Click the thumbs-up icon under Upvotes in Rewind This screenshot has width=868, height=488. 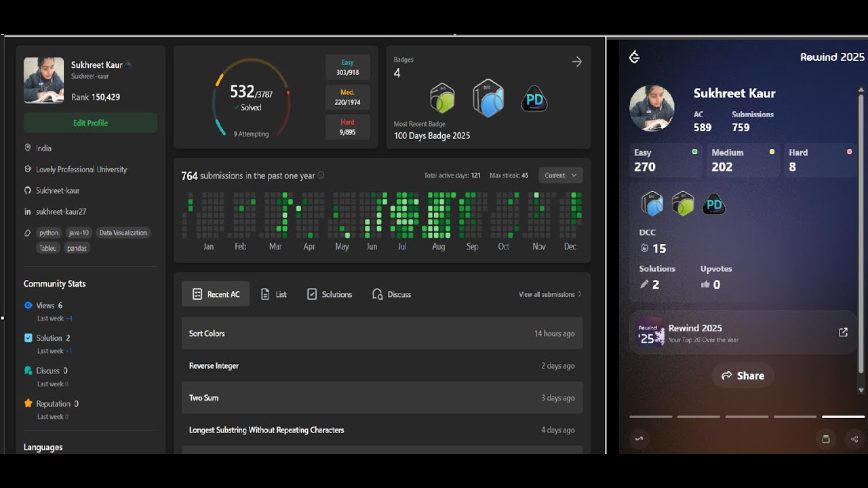click(706, 285)
